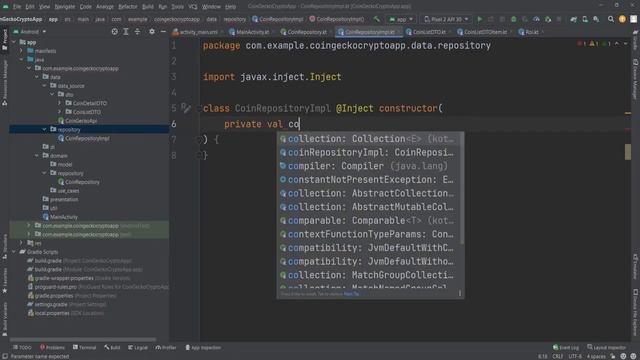Screen dimensions: 640x360
Task: Open the Event Log
Action: [565, 347]
